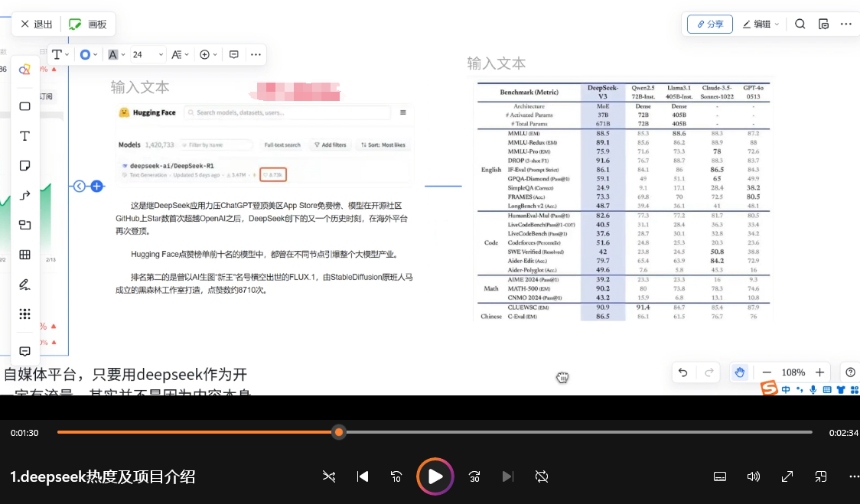
Task: Undo the last canvas action
Action: click(682, 372)
